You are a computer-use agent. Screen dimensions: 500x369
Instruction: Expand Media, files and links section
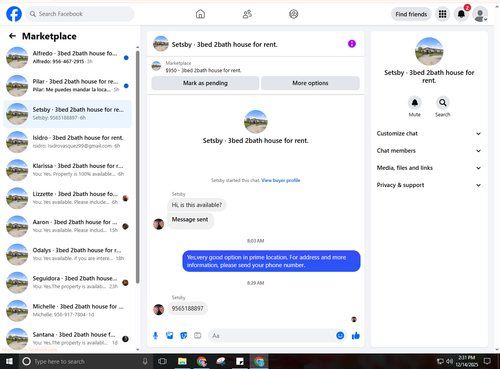(x=429, y=168)
